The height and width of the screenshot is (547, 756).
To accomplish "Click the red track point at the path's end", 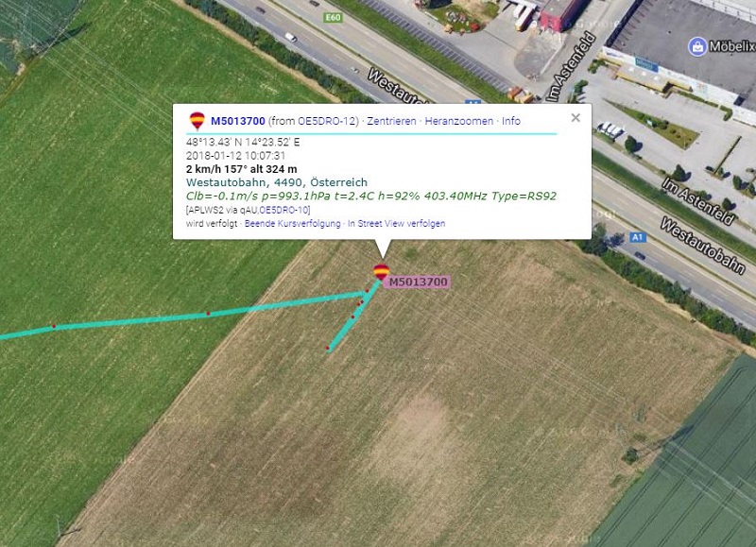I will coord(327,348).
